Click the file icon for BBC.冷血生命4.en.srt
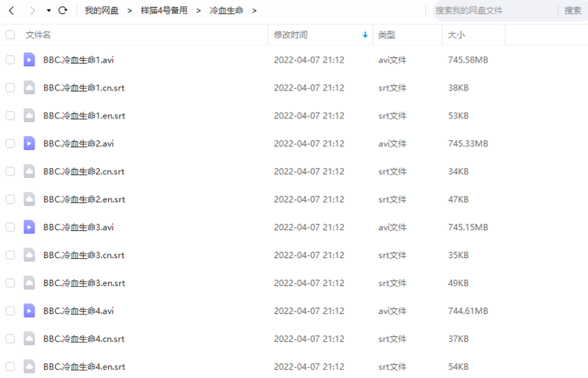 (29, 367)
